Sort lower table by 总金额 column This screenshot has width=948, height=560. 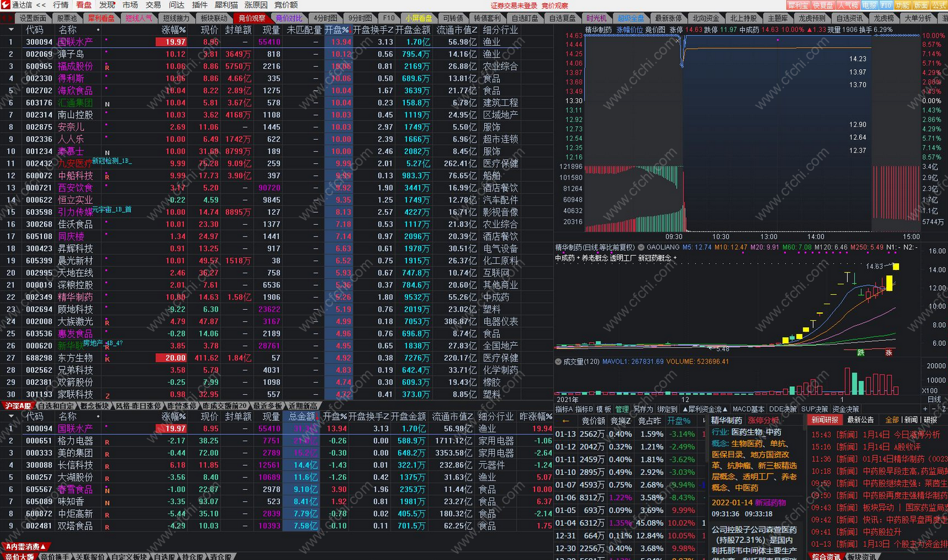301,417
